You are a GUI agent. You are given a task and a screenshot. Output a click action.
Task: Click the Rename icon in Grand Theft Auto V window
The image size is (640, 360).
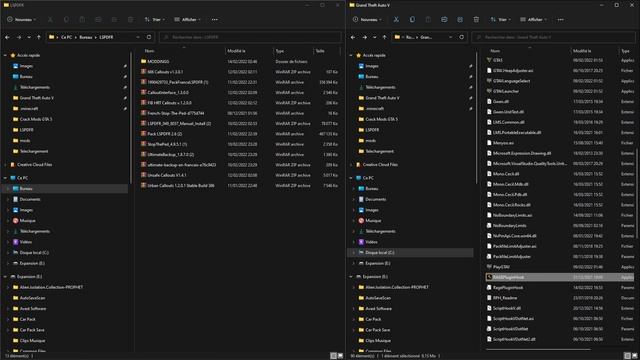click(x=444, y=20)
